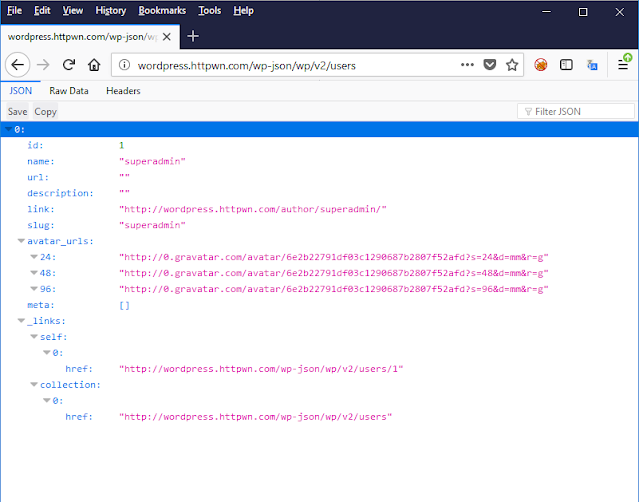
Task: Click the users/1 href value
Action: [x=261, y=369]
